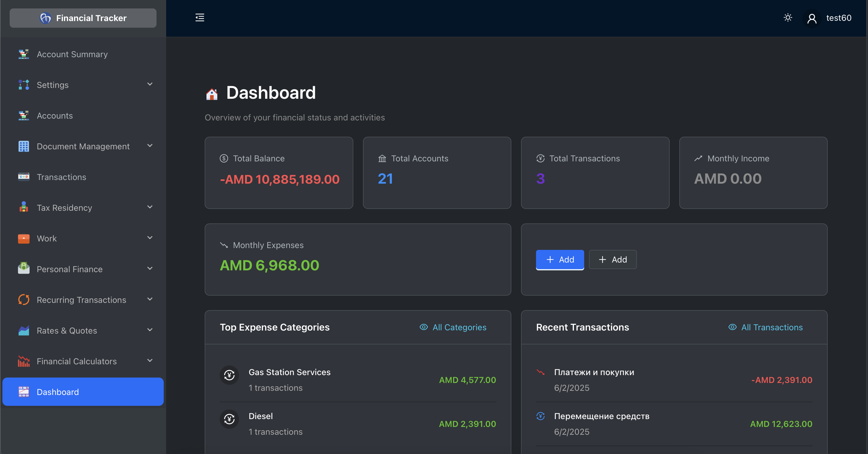Select Recurring Transactions in the sidebar
The image size is (868, 454).
81,300
